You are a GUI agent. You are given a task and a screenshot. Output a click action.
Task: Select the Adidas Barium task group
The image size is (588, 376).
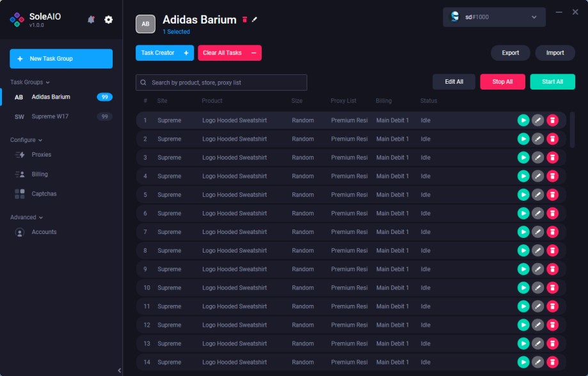(x=61, y=97)
